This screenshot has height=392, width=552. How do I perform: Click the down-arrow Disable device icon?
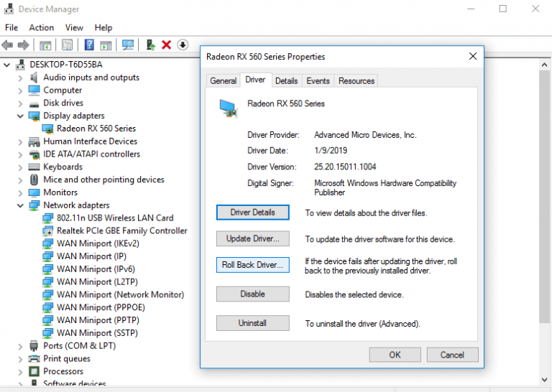[183, 45]
